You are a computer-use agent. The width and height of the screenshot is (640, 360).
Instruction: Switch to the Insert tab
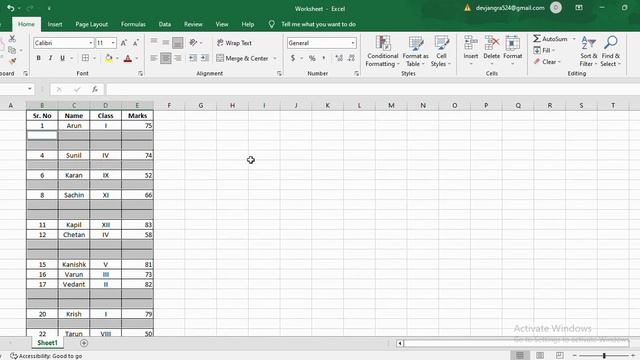coord(55,24)
